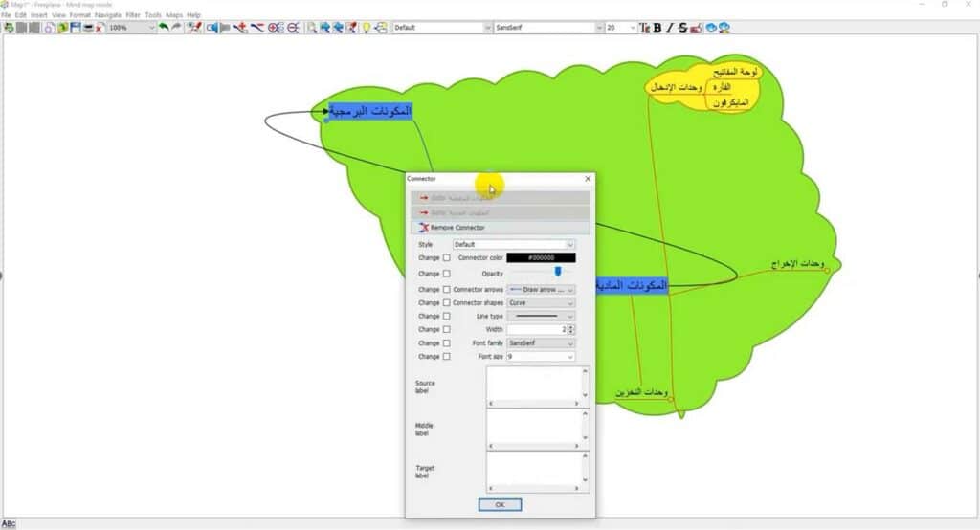Click the close map red X icon
Viewport: 980px width, 530px height.
coord(100,28)
